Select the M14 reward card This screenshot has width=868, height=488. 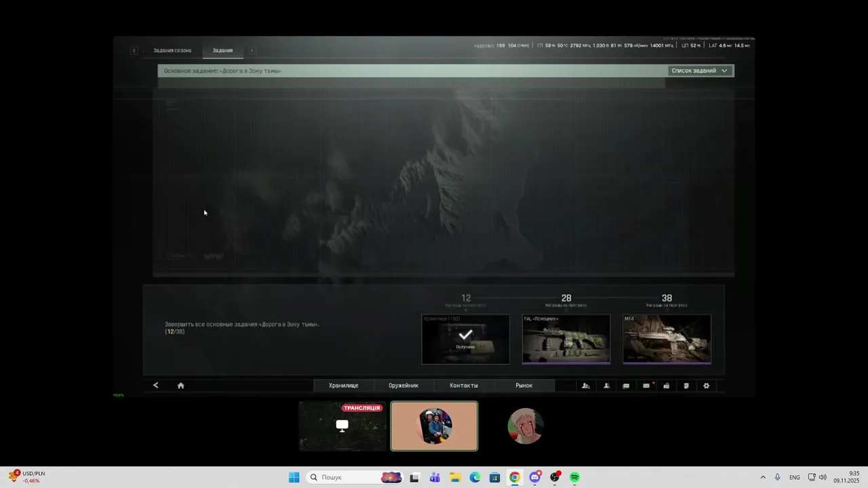[667, 339]
